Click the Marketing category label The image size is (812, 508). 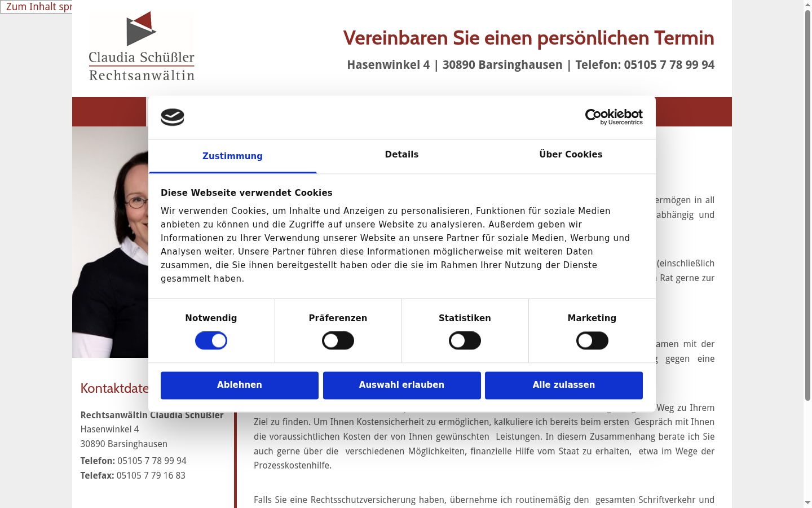(592, 318)
